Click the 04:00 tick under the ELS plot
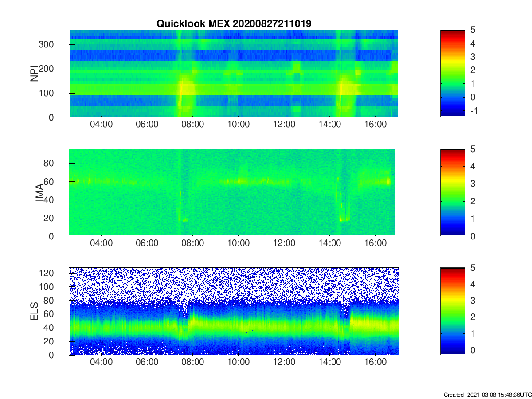This screenshot has height=399, width=532. click(102, 362)
